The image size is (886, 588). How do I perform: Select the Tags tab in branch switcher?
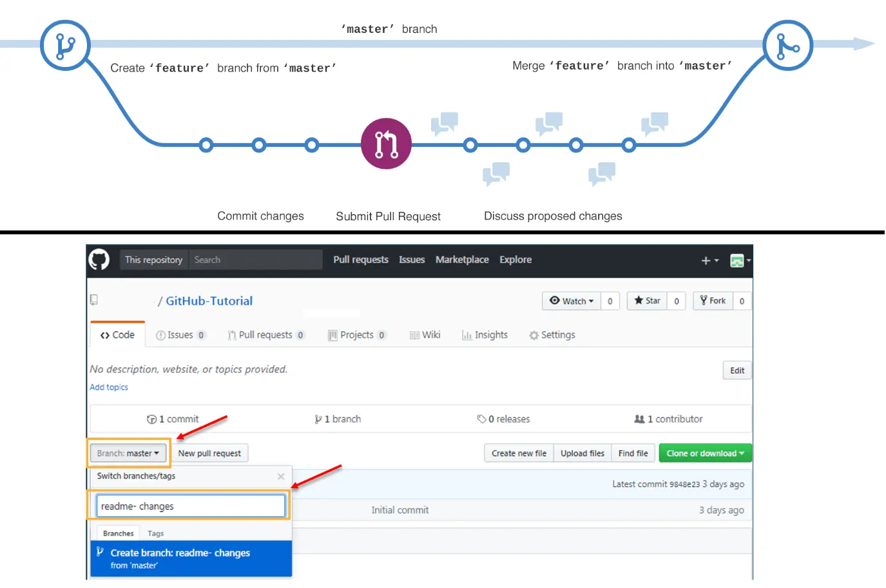pos(155,533)
